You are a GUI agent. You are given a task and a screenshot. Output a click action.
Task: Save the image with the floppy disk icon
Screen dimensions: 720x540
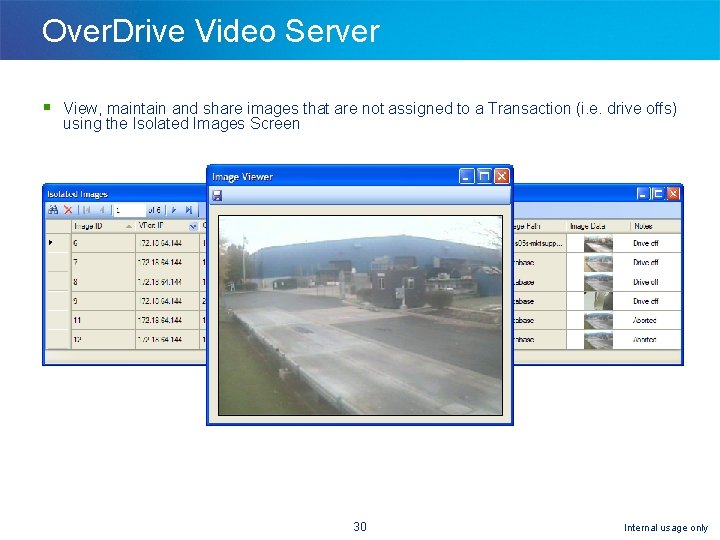coord(217,196)
